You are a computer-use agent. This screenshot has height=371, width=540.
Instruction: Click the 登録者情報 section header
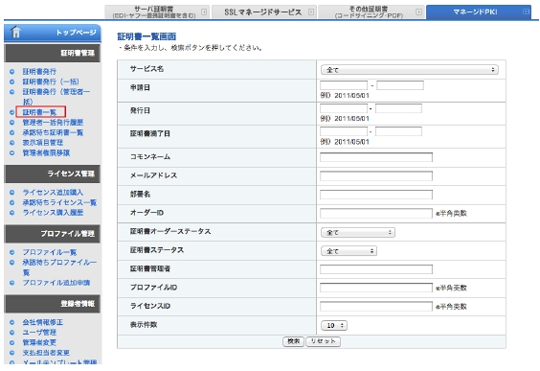tap(52, 304)
